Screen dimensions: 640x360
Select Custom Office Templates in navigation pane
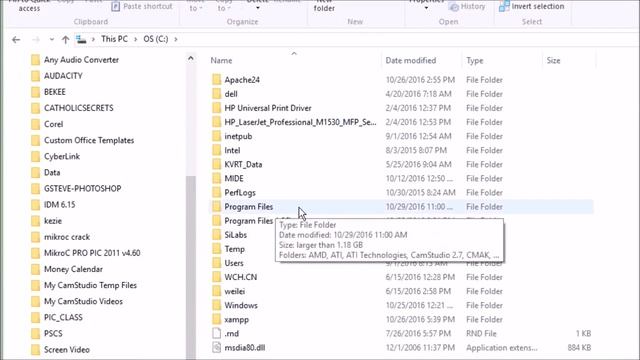click(89, 140)
